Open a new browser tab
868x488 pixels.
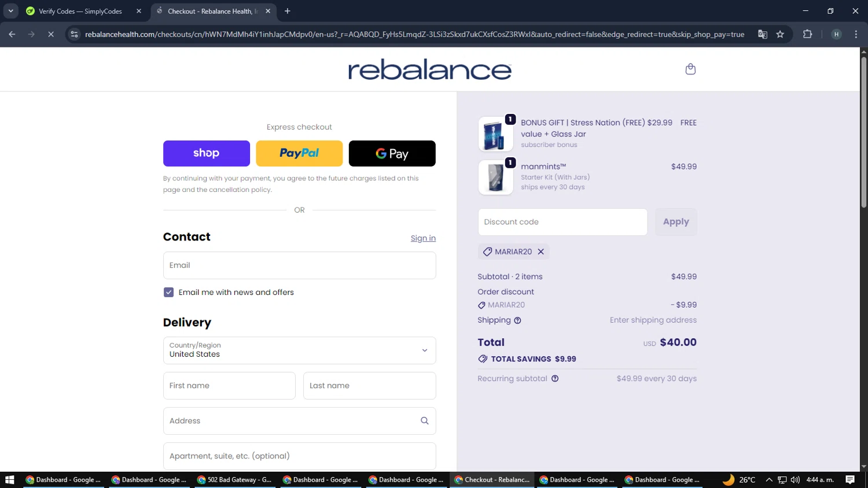(x=288, y=11)
